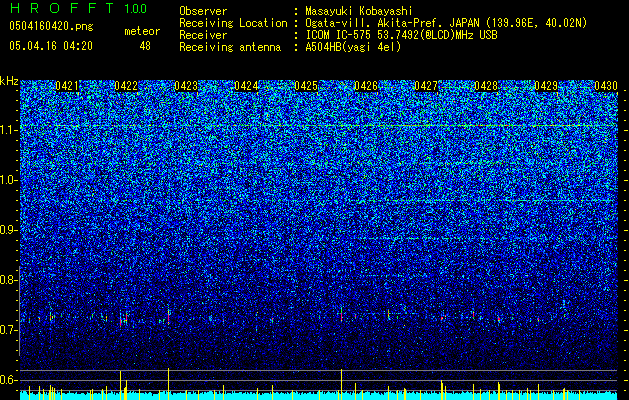This screenshot has width=629, height=400.
Task: Select the filename 0504160420.png
Action: click(x=51, y=26)
